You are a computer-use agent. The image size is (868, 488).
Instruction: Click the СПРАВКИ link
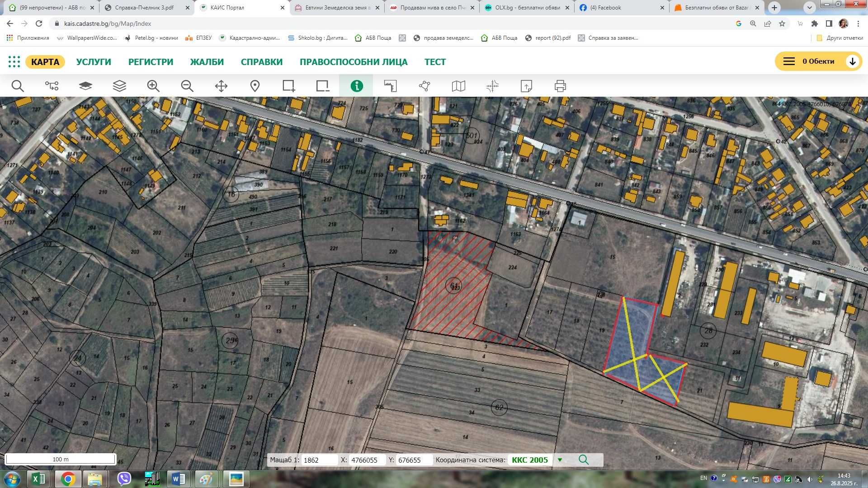[262, 62]
